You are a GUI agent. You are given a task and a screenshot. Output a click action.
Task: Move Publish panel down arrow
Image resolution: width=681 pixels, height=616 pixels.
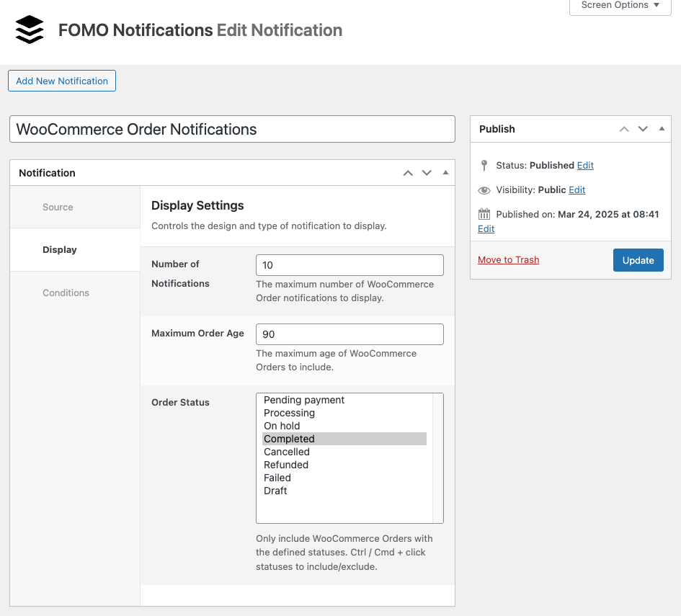pyautogui.click(x=643, y=129)
